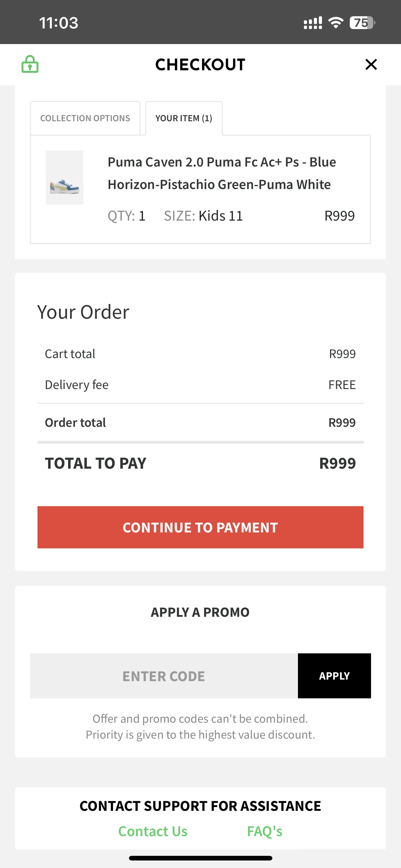
Task: Tap the Delivery fee FREE row
Action: click(200, 384)
